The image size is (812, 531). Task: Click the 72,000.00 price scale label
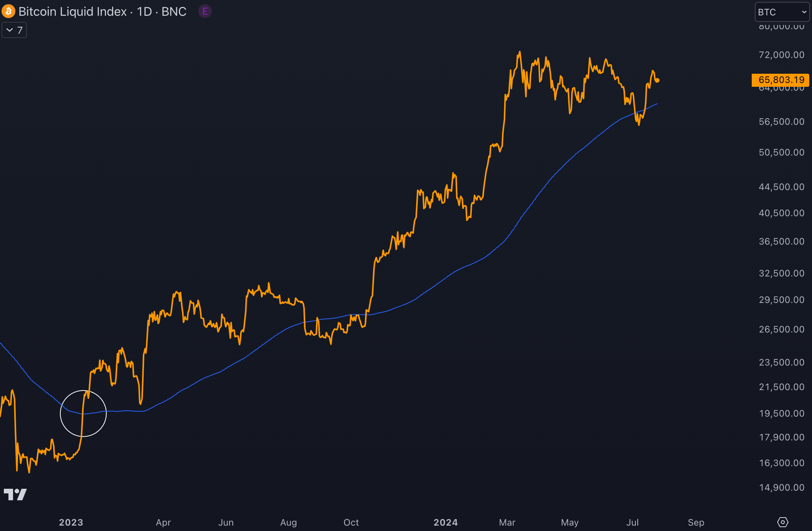point(781,55)
